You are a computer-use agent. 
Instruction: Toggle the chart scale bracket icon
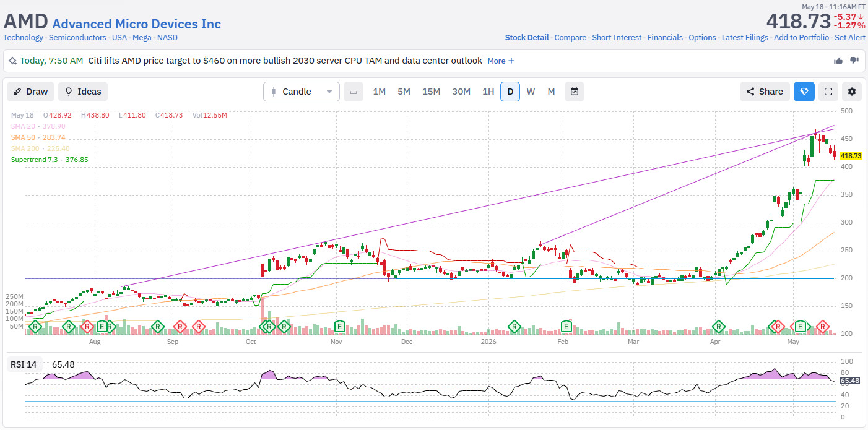(354, 92)
